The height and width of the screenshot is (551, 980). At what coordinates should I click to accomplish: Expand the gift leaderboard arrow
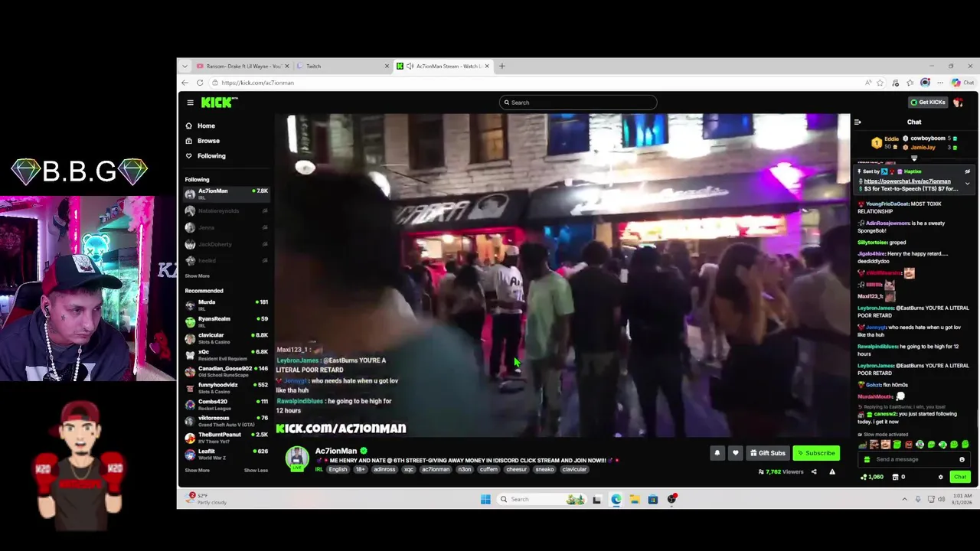click(x=913, y=158)
